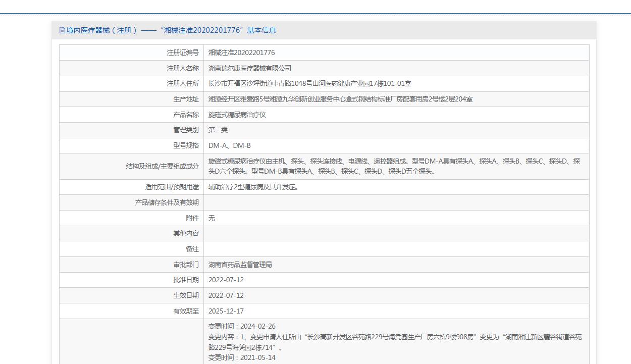This screenshot has width=631, height=364.
Task: Select model specification DM-A、DM-B
Action: [x=230, y=145]
